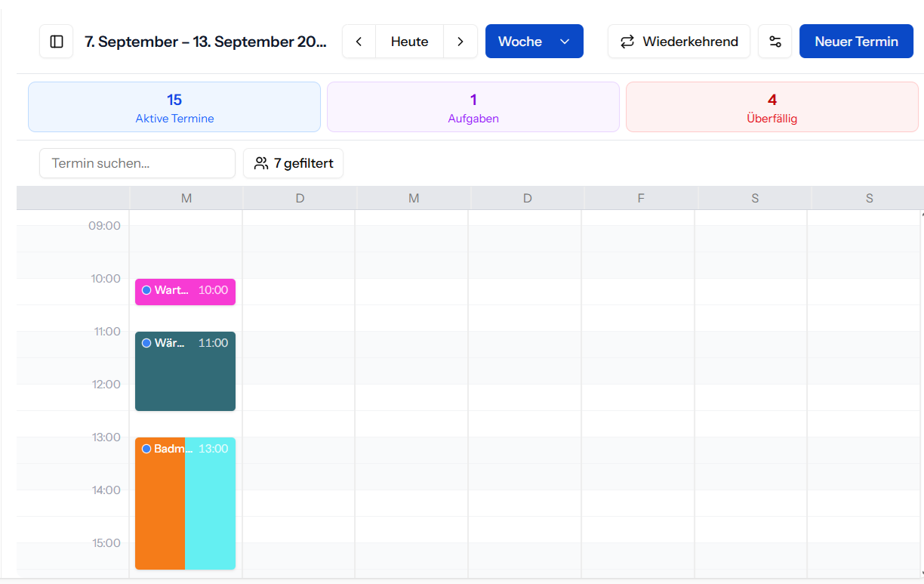Open the pink 10:00 appointment
This screenshot has height=584, width=924.
[x=185, y=292]
